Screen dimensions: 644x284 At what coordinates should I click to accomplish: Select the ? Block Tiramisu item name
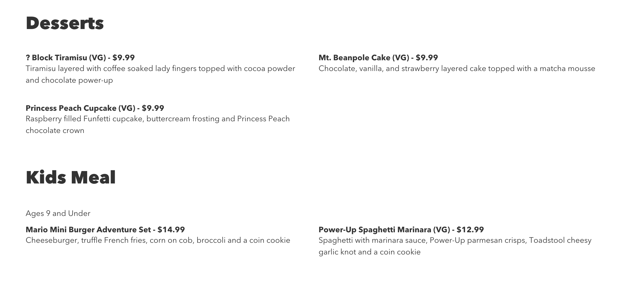(56, 58)
